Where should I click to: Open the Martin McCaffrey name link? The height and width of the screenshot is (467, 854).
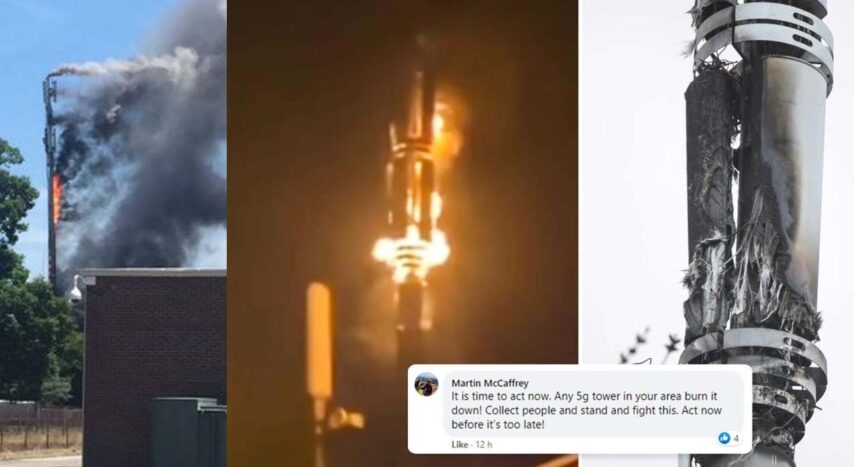point(490,383)
